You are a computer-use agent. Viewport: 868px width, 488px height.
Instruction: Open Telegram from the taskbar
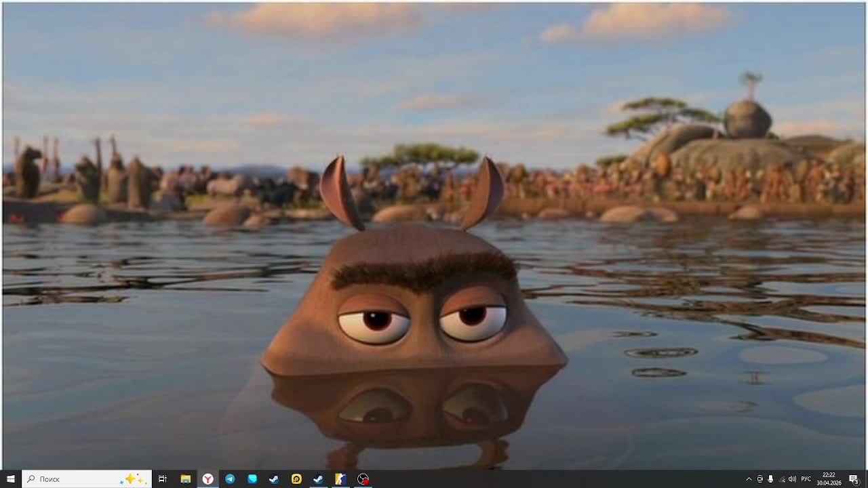[230, 479]
